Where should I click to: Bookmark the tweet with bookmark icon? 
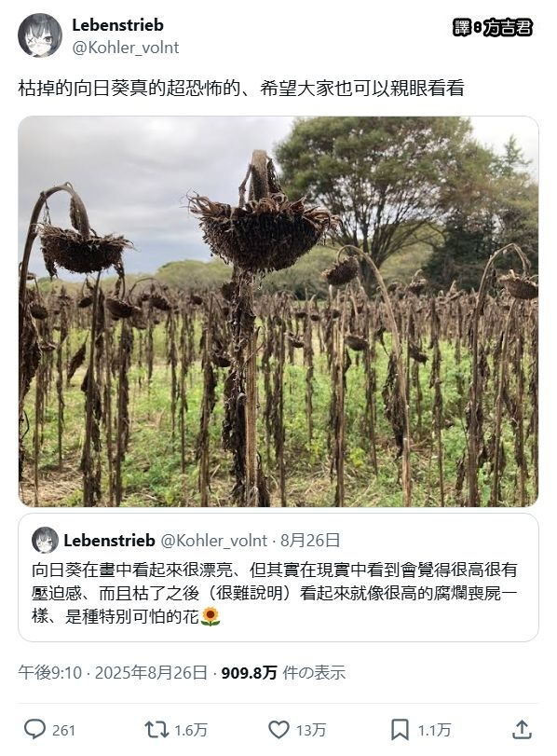tap(400, 730)
